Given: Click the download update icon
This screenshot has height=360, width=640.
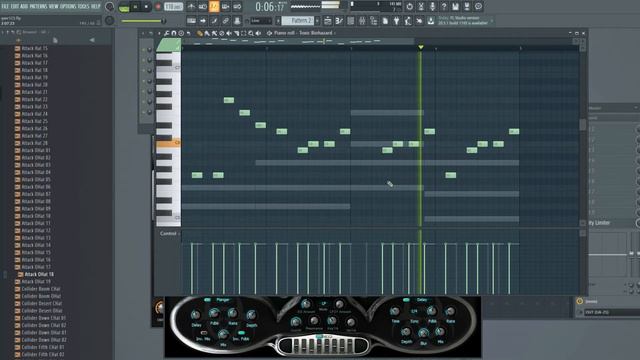Looking at the screenshot, I should pyautogui.click(x=431, y=20).
